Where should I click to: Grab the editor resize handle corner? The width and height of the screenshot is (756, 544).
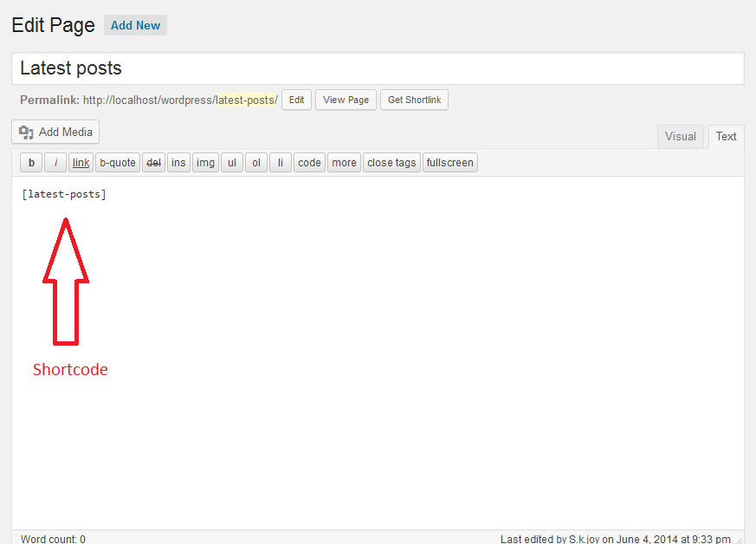click(x=740, y=541)
